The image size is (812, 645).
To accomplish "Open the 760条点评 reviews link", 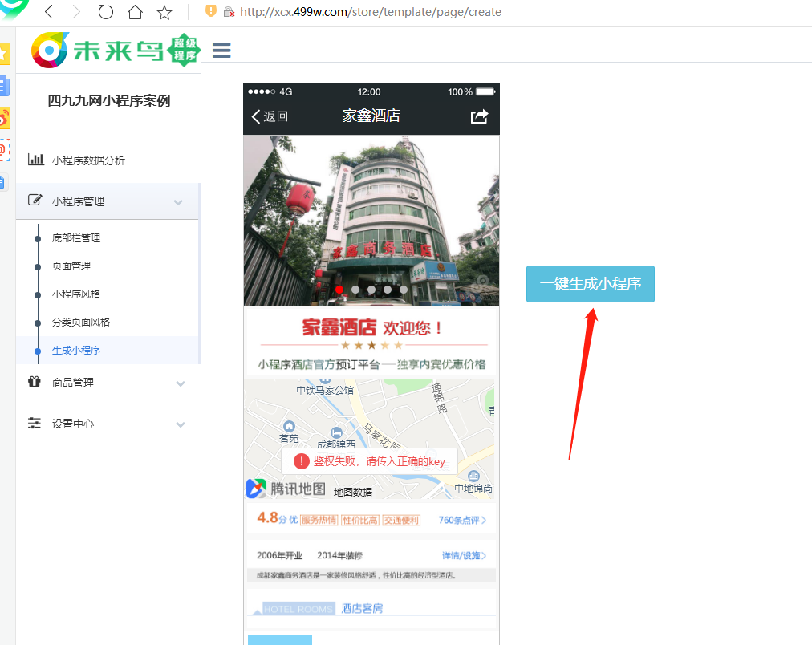I will pos(462,520).
